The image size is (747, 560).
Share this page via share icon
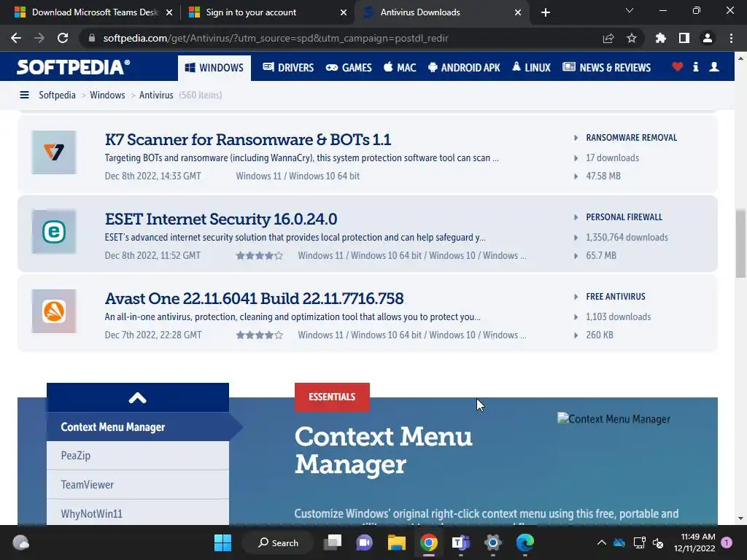(x=608, y=38)
